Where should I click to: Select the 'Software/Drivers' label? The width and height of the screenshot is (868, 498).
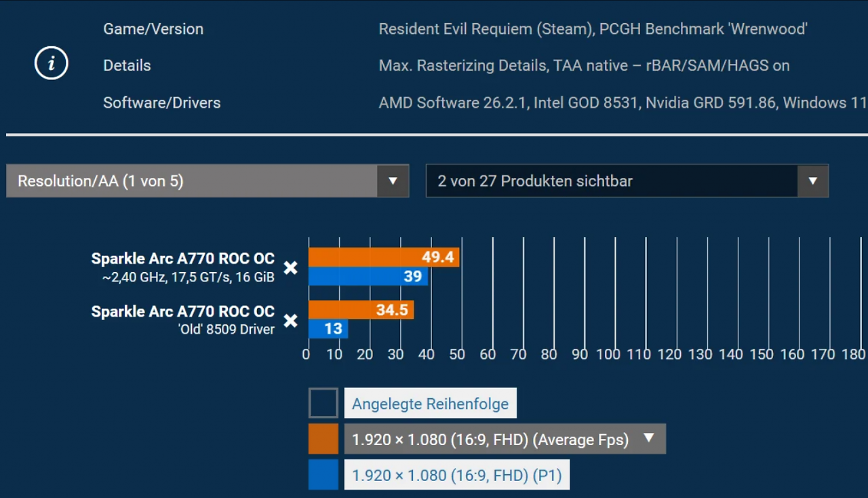[162, 103]
